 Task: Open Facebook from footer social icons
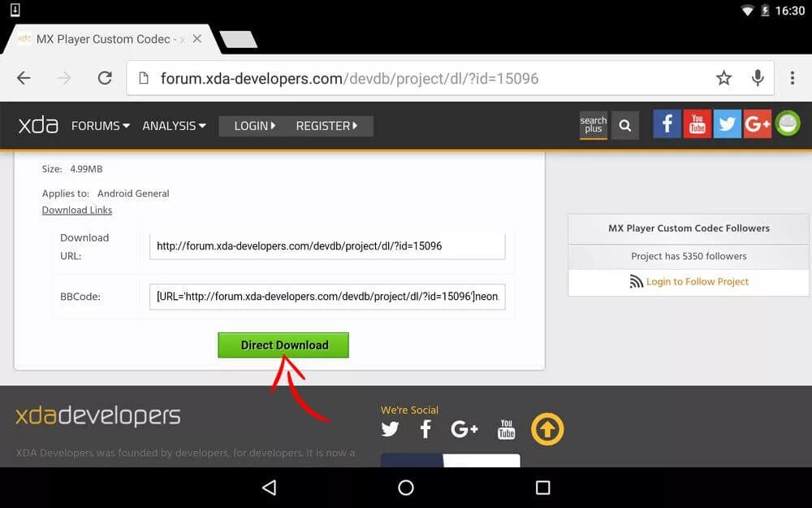pyautogui.click(x=425, y=429)
